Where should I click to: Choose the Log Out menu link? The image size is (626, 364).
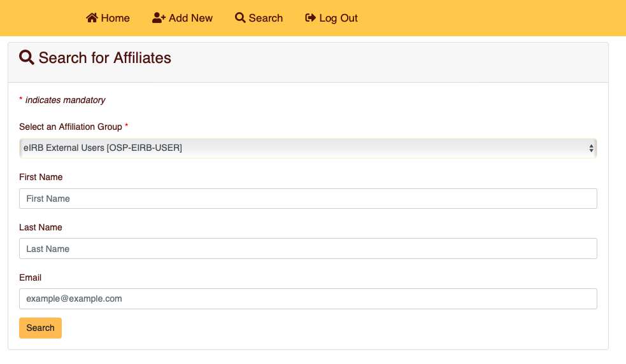pyautogui.click(x=338, y=18)
